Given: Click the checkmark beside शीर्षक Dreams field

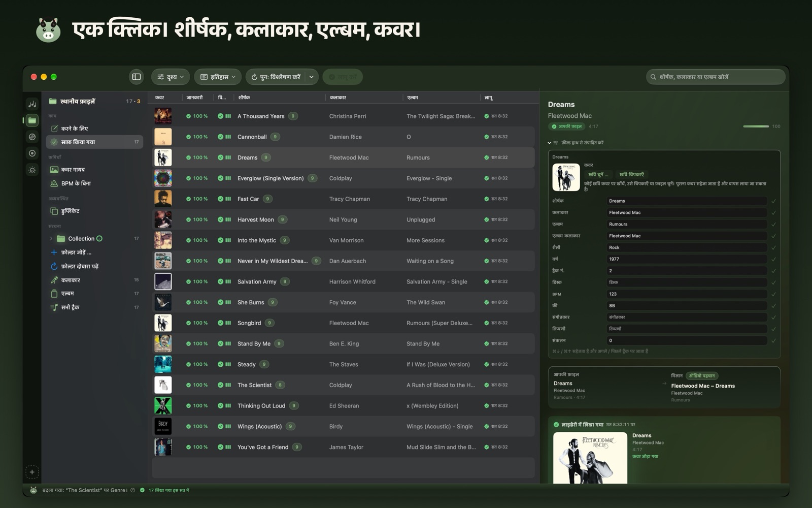Looking at the screenshot, I should coord(773,201).
